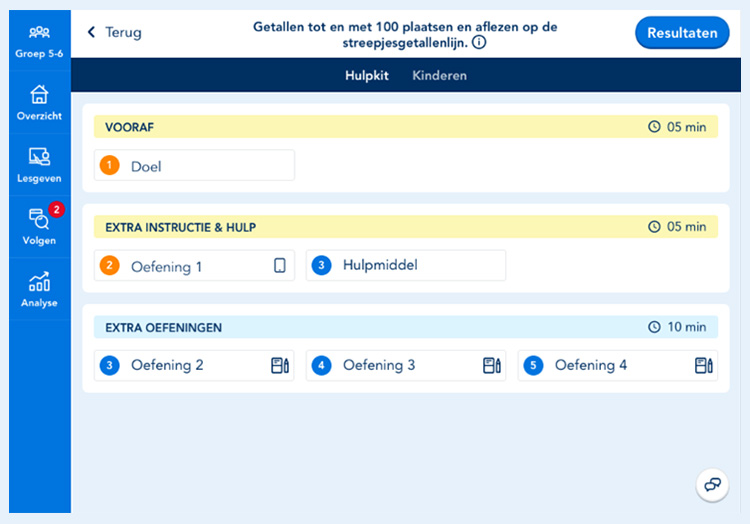This screenshot has width=750, height=524.
Task: Click the lesson title about streepjesgetallenlijn
Action: pos(405,34)
